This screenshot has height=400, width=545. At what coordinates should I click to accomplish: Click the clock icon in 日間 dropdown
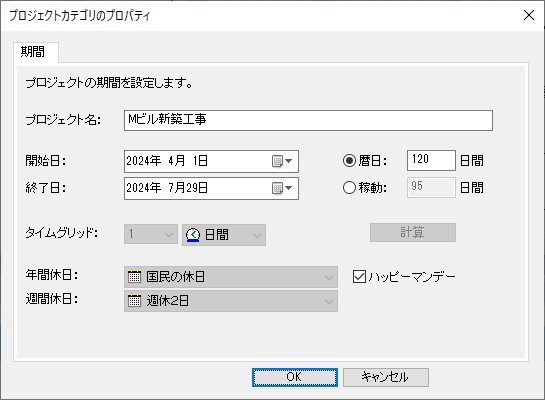(x=193, y=235)
